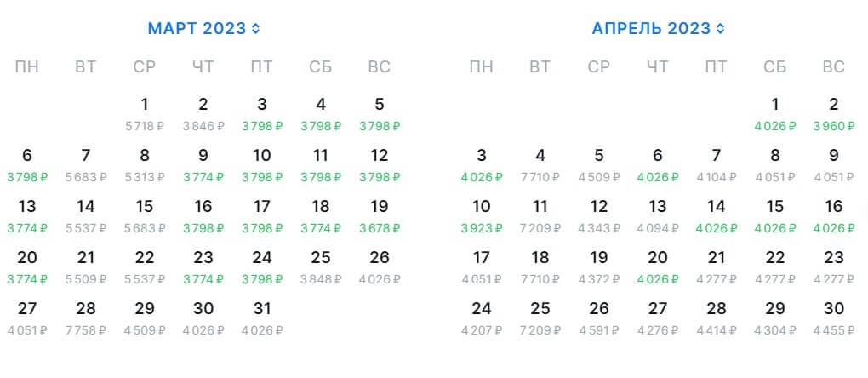Viewport: 868px width, 378px height.
Task: Select April 2 priced 3960 ₽
Action: [x=834, y=113]
